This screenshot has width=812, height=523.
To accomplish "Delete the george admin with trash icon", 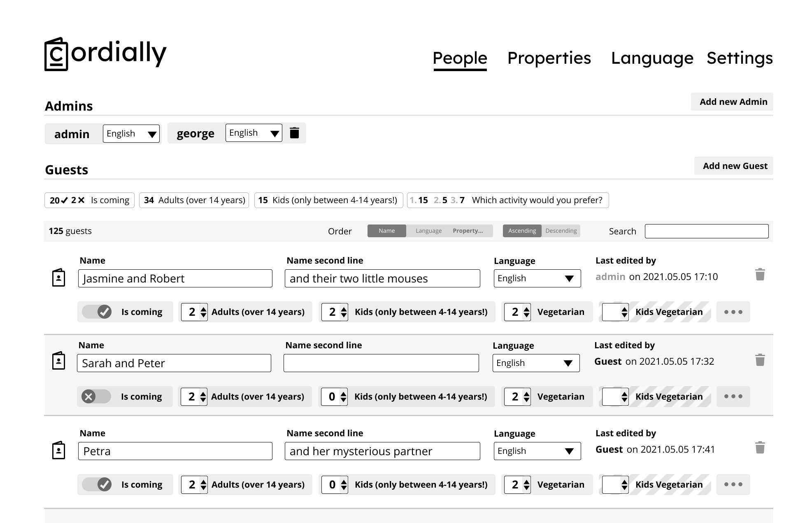I will pyautogui.click(x=294, y=133).
